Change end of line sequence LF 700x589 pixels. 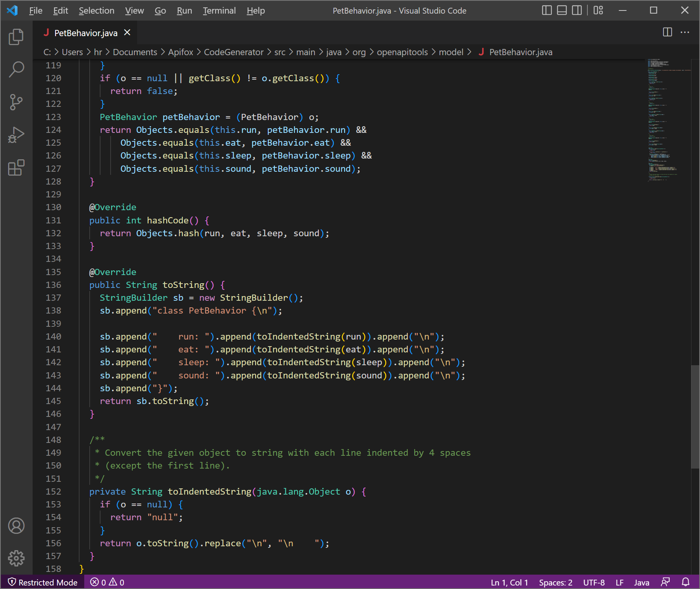click(x=620, y=582)
